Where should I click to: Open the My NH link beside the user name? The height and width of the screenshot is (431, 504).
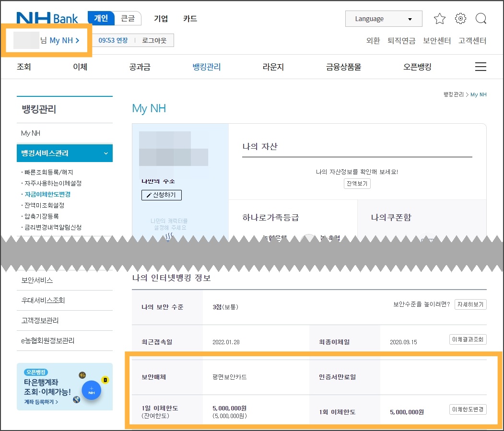click(x=64, y=40)
